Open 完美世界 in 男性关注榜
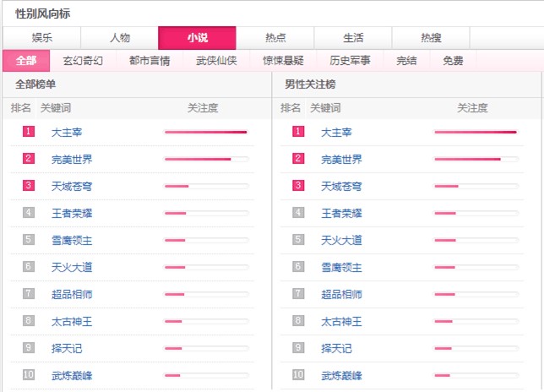The image size is (544, 392). point(341,160)
